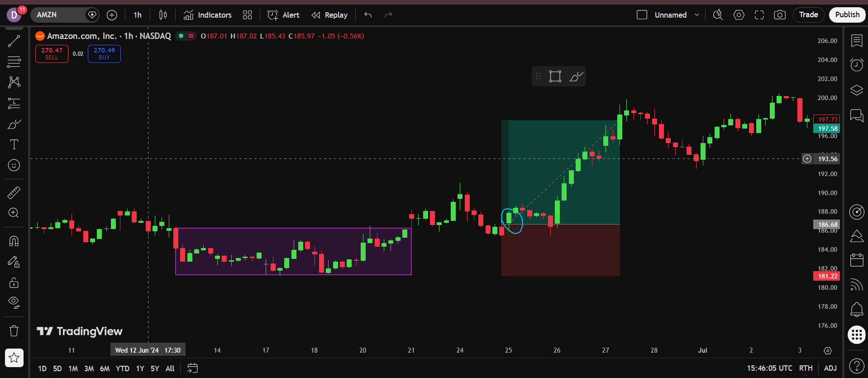
Task: Take a chart snapshot with camera icon
Action: coord(780,15)
